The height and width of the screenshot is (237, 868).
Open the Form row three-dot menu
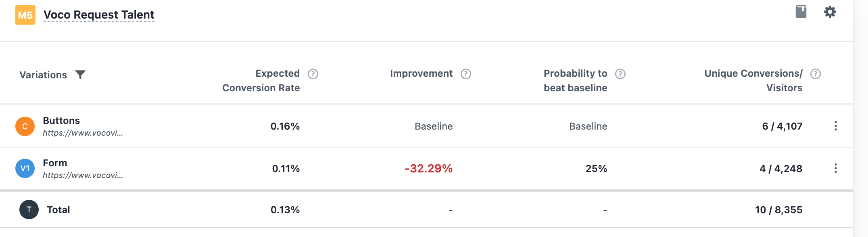pos(835,168)
